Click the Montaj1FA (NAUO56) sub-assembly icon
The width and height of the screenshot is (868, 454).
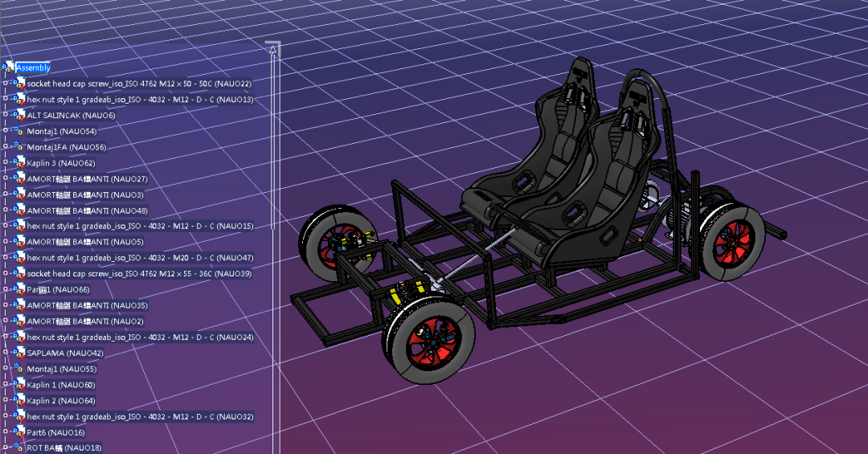[x=18, y=147]
